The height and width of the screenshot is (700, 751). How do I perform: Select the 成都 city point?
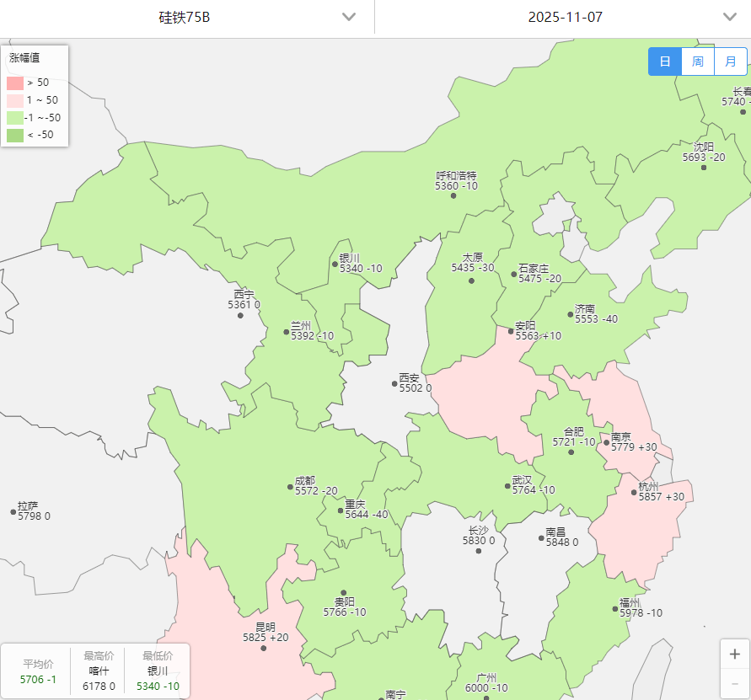(290, 486)
